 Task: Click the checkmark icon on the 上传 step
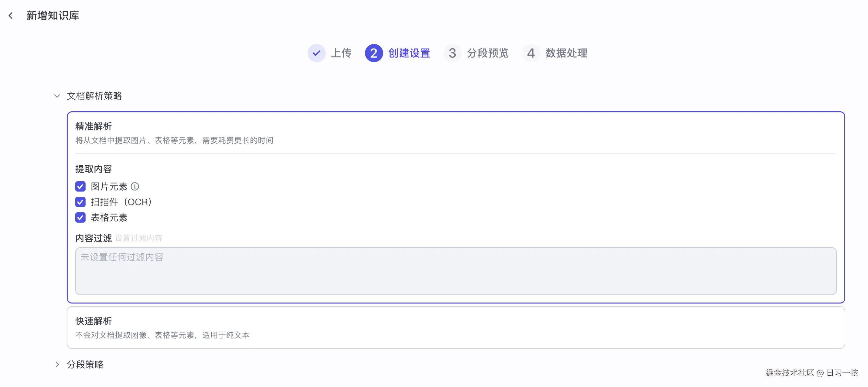coord(316,53)
